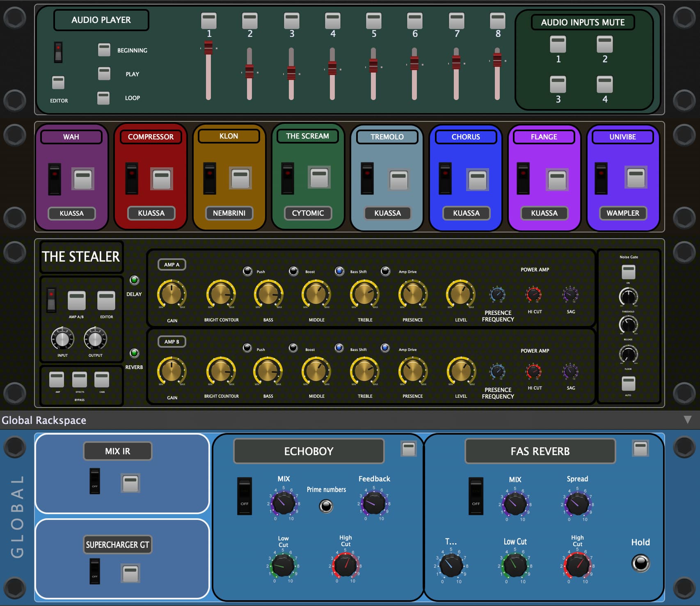Screen dimensions: 700x606
Task: Click Amp B SAG purple knob
Action: click(x=570, y=371)
